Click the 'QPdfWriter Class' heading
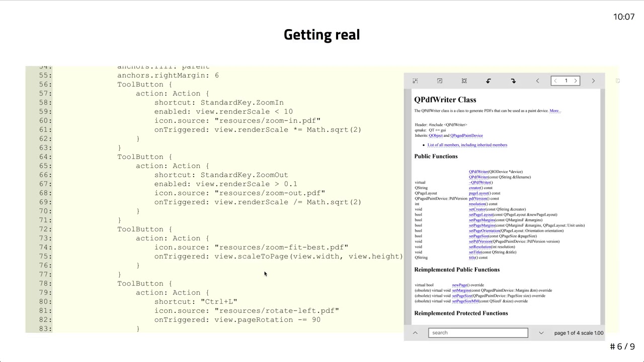 (445, 100)
